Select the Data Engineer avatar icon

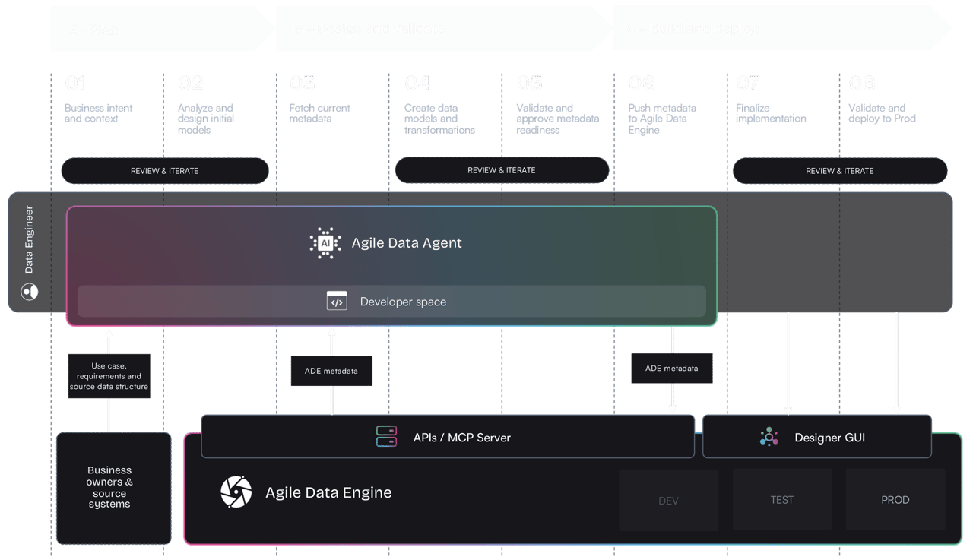[x=29, y=291]
